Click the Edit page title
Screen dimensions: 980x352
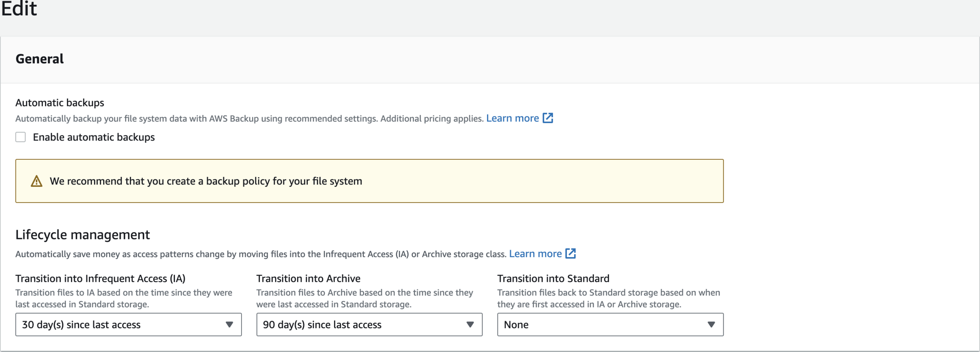click(x=19, y=9)
